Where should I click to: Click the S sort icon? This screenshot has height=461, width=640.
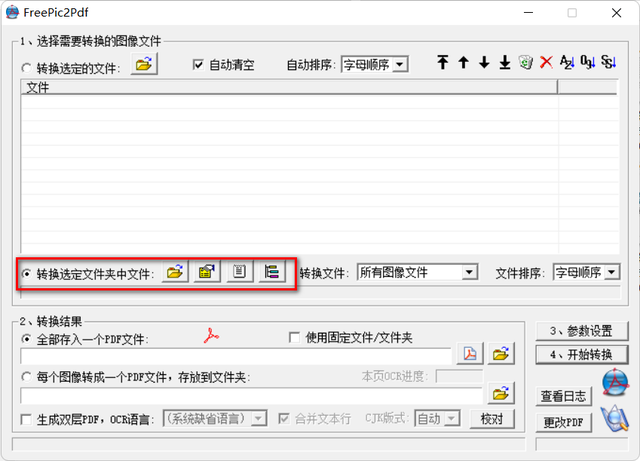pos(609,62)
